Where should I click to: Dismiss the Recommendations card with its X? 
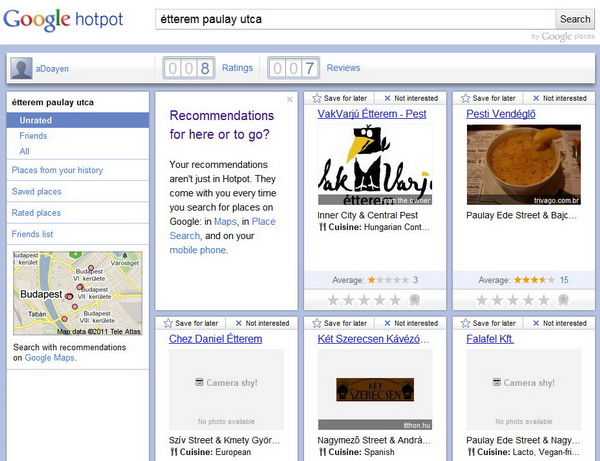(290, 99)
